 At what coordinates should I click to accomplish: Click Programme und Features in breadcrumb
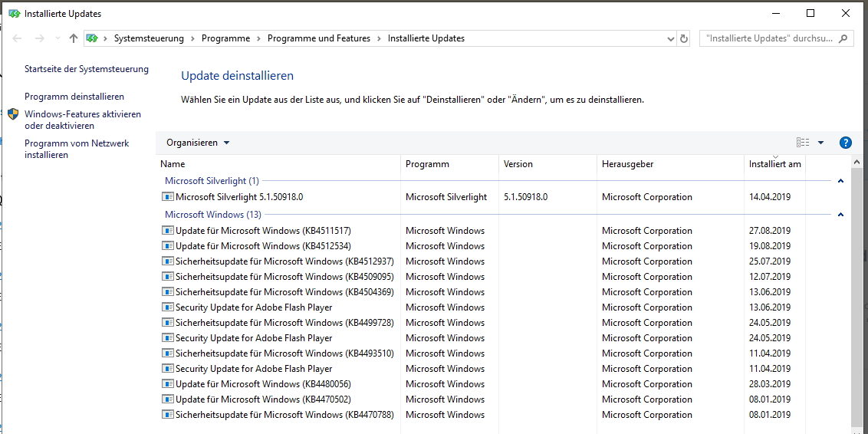tap(318, 38)
